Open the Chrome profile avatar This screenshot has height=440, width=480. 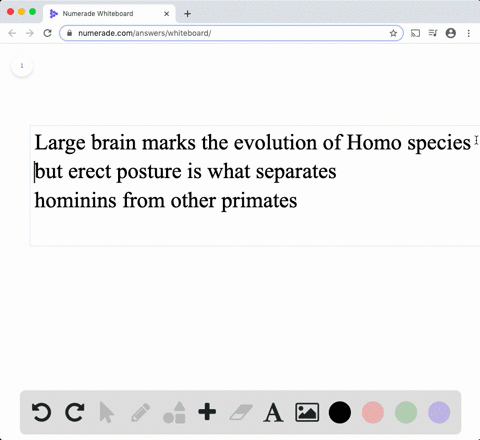click(451, 33)
